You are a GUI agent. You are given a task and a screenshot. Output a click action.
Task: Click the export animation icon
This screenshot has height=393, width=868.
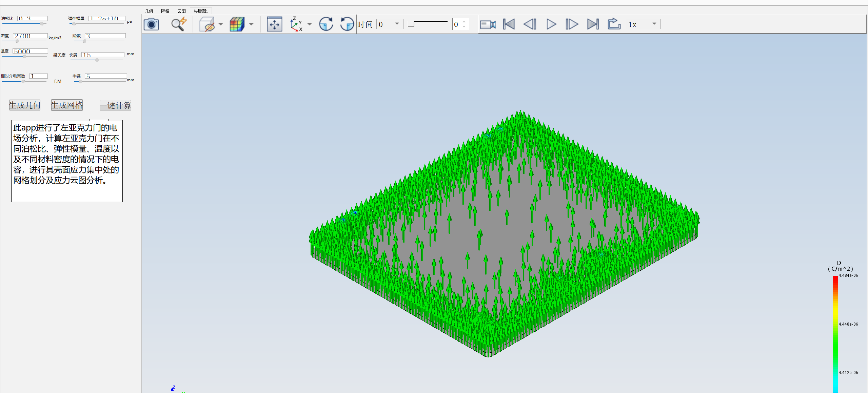(x=614, y=24)
